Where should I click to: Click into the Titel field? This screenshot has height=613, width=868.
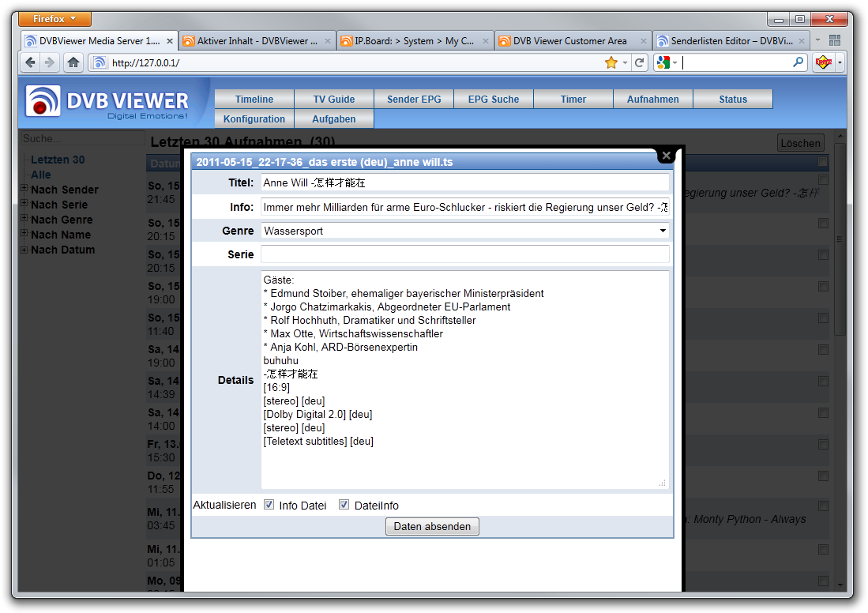click(465, 182)
